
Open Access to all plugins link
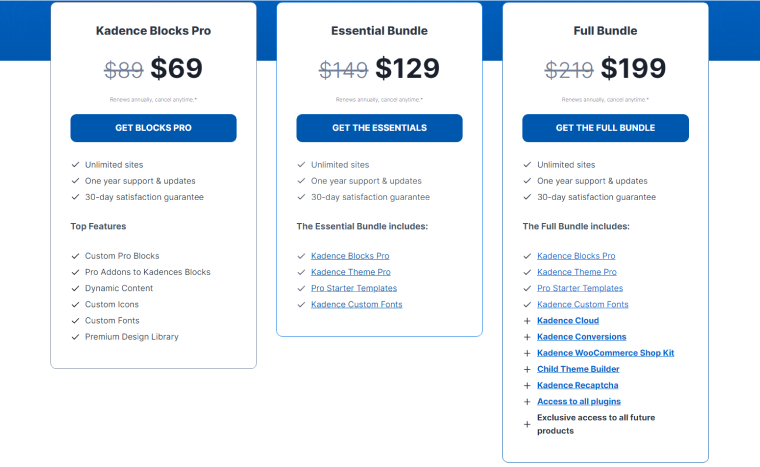point(579,401)
